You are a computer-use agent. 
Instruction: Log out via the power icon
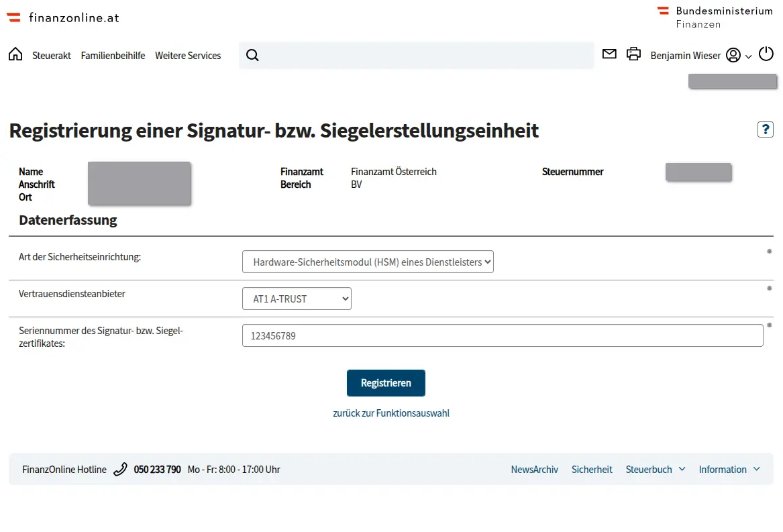(x=766, y=54)
